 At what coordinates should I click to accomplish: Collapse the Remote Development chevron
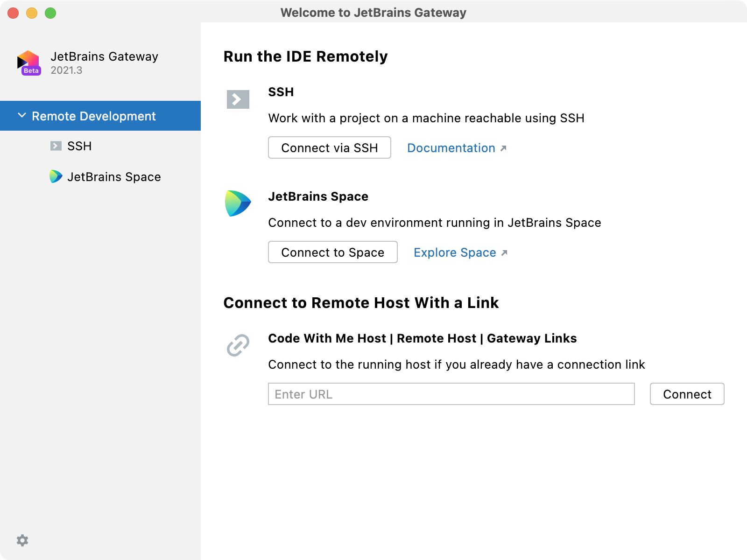[x=21, y=115]
